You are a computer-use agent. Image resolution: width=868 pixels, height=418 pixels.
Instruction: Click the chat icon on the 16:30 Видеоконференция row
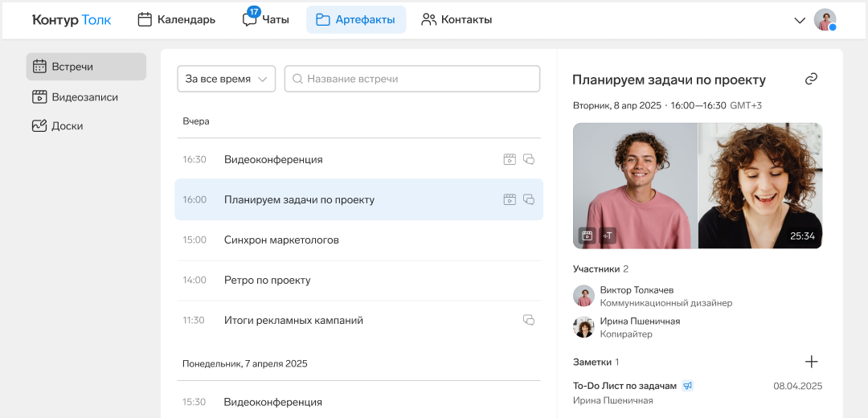[529, 159]
